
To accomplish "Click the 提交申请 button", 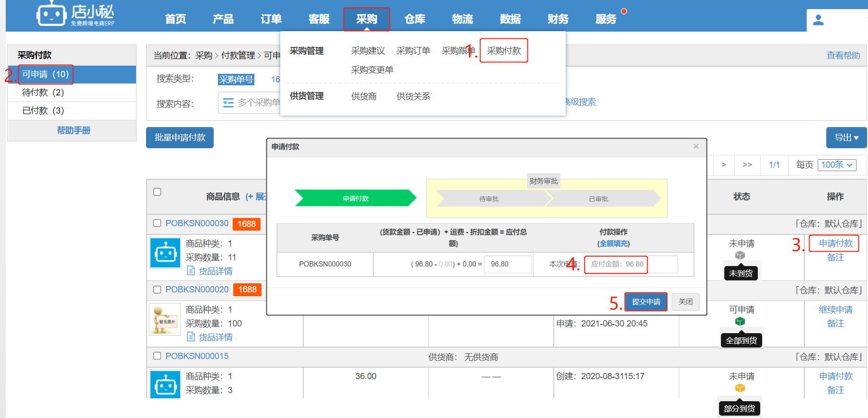I will pos(646,302).
